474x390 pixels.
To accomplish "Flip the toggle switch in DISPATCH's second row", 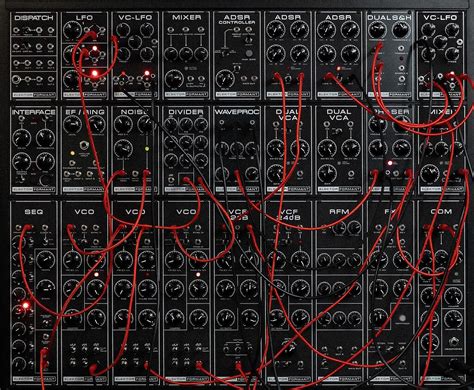I will [x=28, y=46].
